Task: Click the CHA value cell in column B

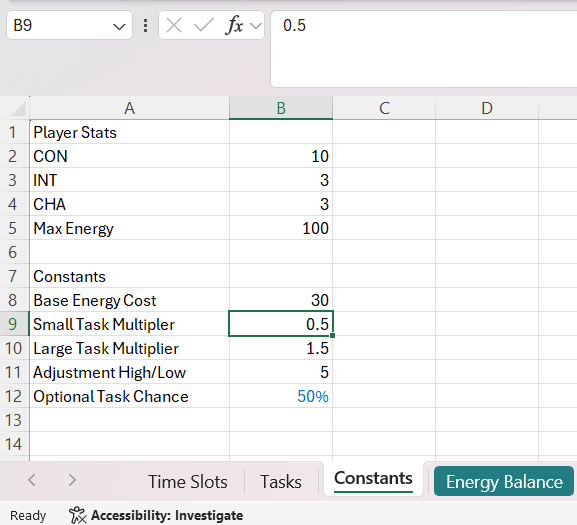Action: (281, 204)
